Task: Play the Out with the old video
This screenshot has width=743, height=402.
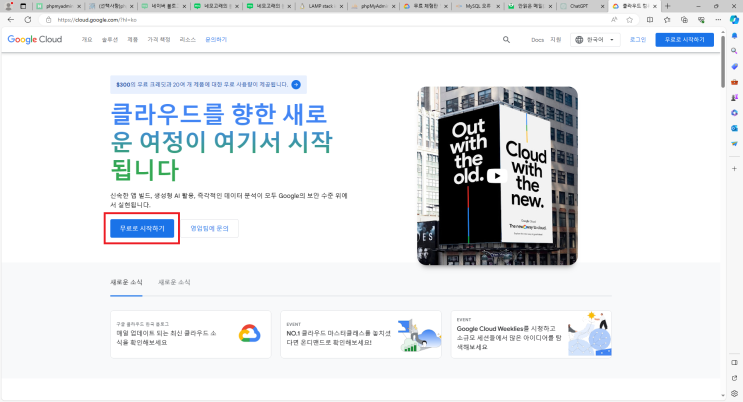Action: coord(497,176)
